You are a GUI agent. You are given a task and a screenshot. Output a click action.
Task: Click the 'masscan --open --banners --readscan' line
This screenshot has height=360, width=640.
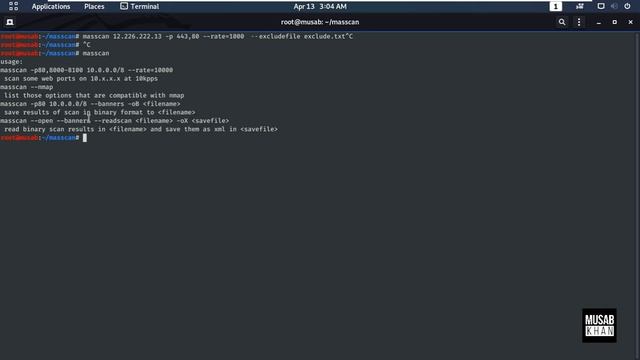[115, 121]
